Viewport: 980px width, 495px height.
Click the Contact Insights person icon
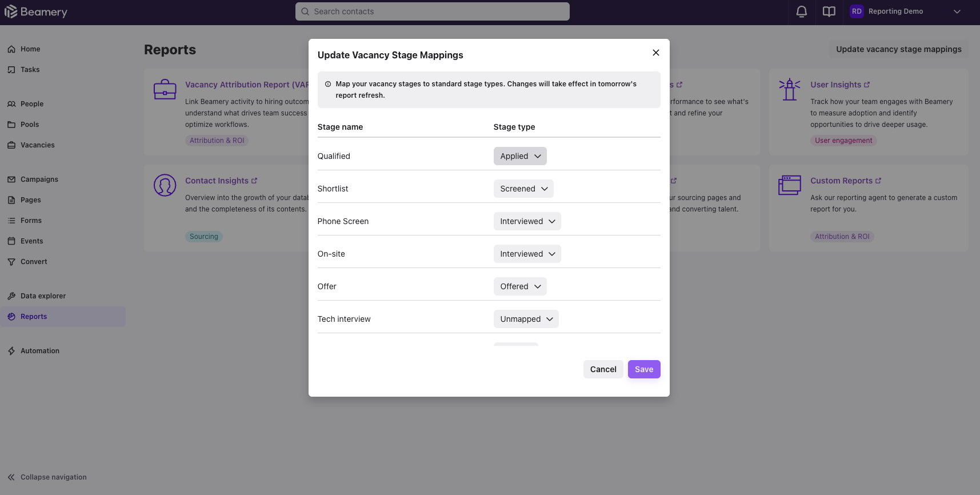coord(165,185)
